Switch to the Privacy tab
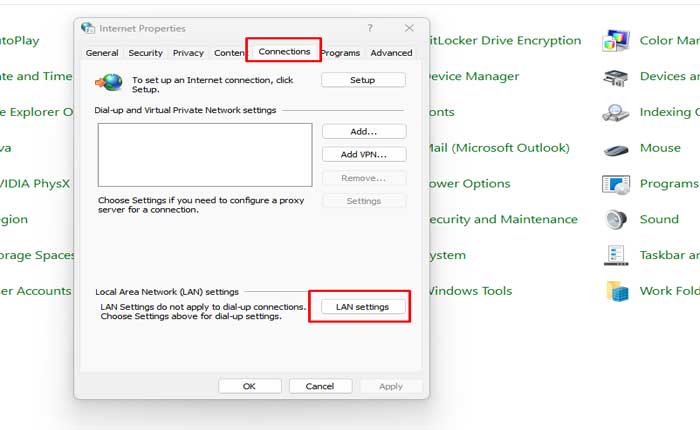The height and width of the screenshot is (430, 700). point(188,53)
